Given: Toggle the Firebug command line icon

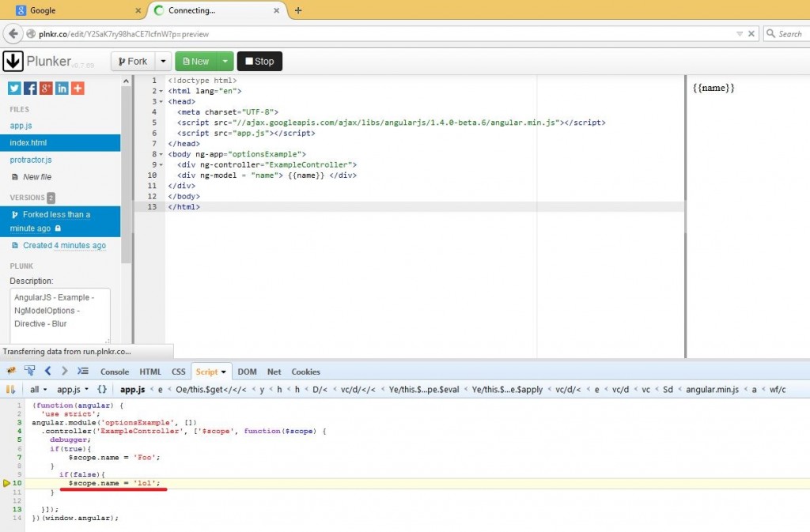Looking at the screenshot, I should tap(82, 371).
